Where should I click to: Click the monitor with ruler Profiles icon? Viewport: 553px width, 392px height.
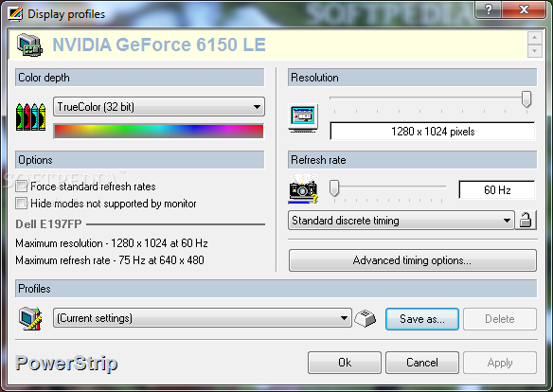tap(30, 319)
